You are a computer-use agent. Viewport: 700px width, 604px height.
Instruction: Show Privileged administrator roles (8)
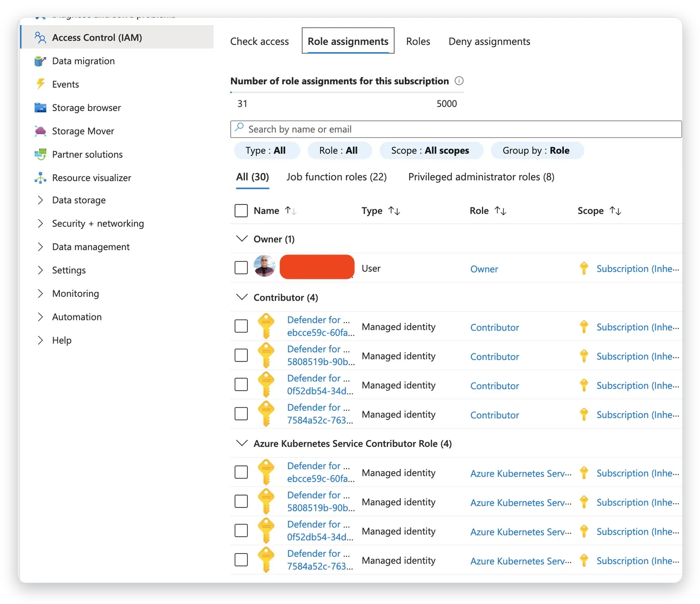click(x=481, y=177)
